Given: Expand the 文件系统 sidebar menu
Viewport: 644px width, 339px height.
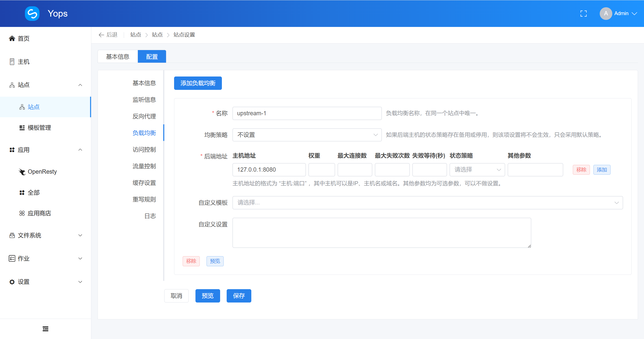Looking at the screenshot, I should tap(80, 235).
